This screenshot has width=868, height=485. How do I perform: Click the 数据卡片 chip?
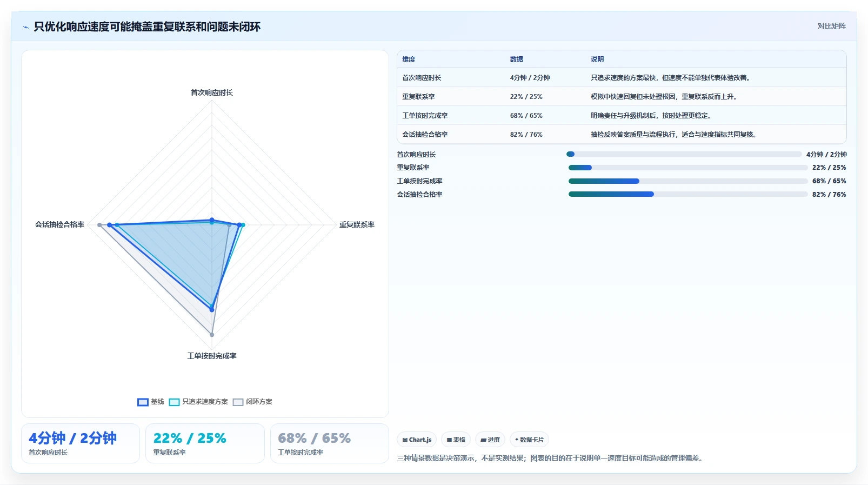tap(529, 440)
